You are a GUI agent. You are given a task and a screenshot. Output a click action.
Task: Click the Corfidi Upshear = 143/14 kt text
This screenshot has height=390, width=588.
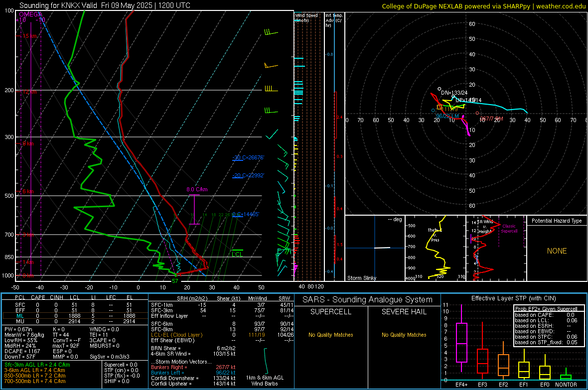click(193, 384)
